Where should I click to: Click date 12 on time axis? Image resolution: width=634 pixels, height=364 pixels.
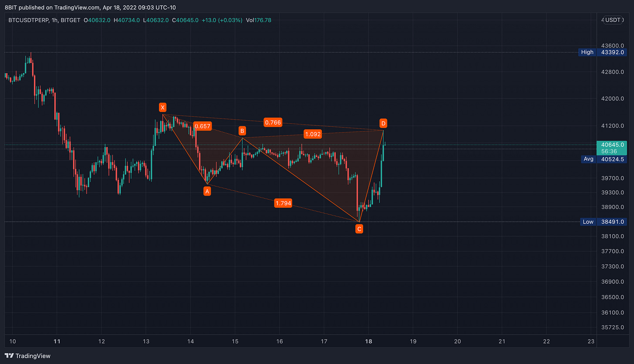click(101, 341)
